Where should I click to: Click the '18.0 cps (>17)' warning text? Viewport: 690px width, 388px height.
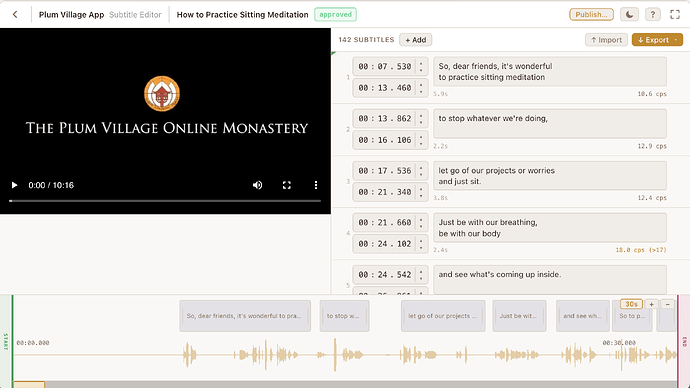(x=641, y=250)
